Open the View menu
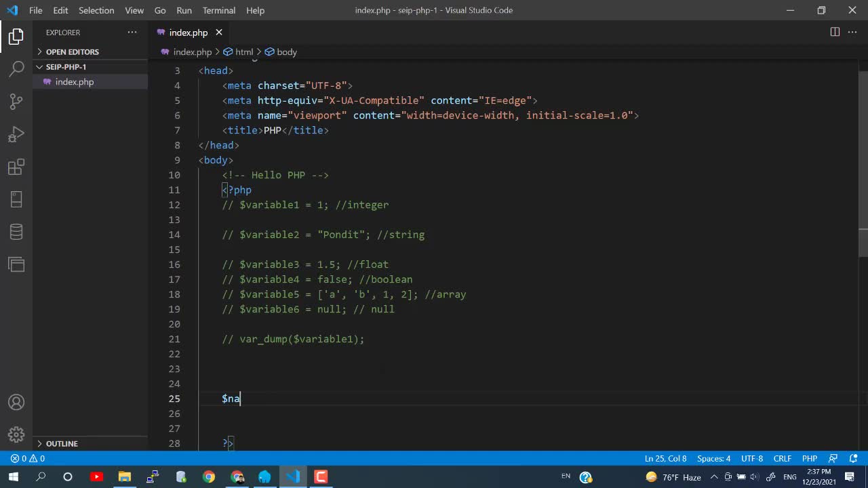This screenshot has width=868, height=488. click(x=134, y=10)
